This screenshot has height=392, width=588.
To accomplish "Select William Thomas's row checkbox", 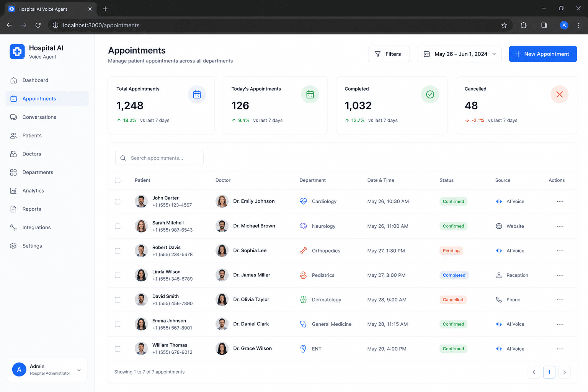I will (x=118, y=349).
